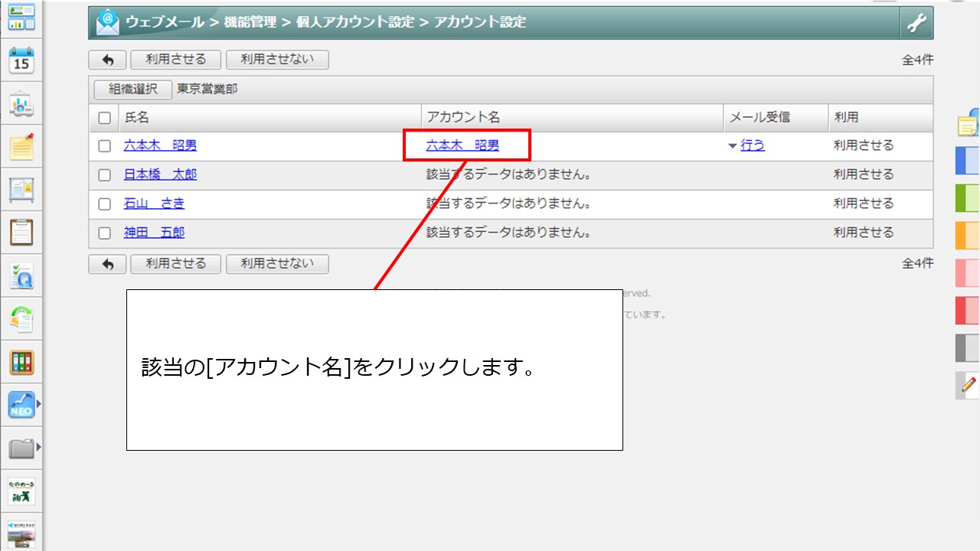Image resolution: width=980 pixels, height=551 pixels.
Task: Open the projector presentation icon in sidebar
Action: pos(21,104)
